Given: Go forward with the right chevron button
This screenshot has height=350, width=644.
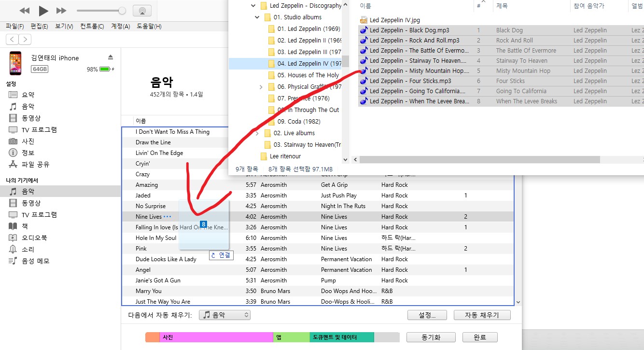Looking at the screenshot, I should click(x=25, y=40).
